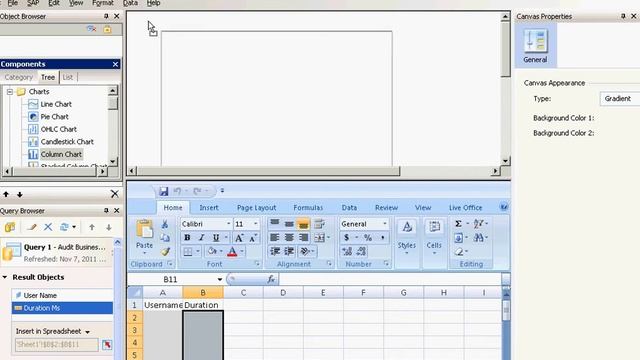Image resolution: width=640 pixels, height=360 pixels.
Task: Select column B header in spreadsheet
Action: pos(203,293)
